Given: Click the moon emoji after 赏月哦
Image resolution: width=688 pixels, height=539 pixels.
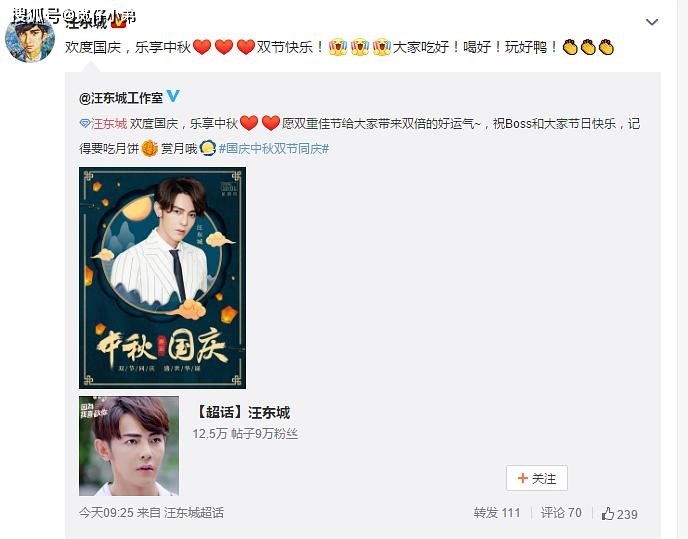Looking at the screenshot, I should [x=208, y=148].
